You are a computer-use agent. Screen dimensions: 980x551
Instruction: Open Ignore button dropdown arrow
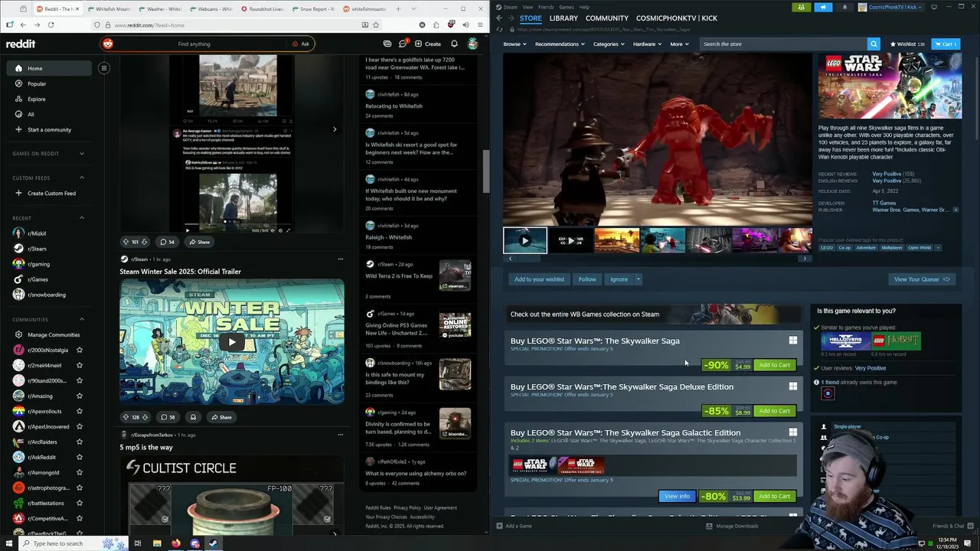638,279
